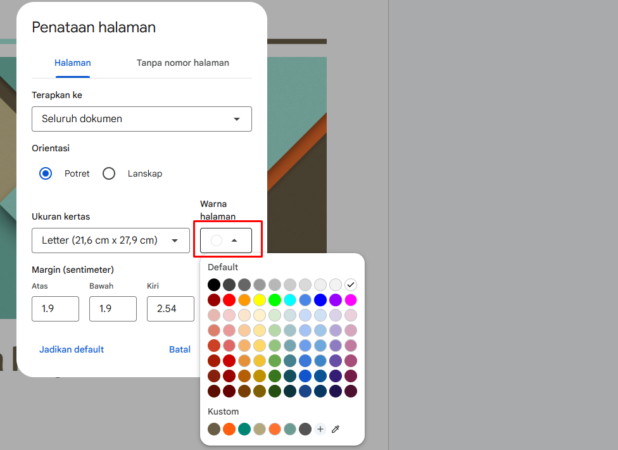The height and width of the screenshot is (450, 618).
Task: Select the eyedropper color picker tool
Action: point(336,429)
